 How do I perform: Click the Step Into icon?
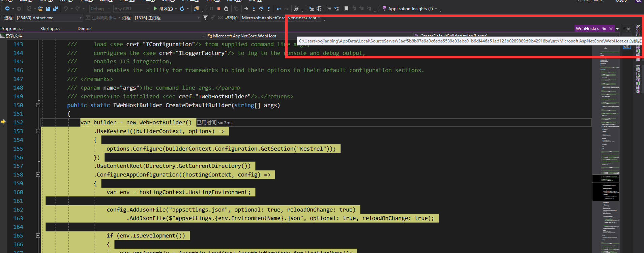pos(254,9)
